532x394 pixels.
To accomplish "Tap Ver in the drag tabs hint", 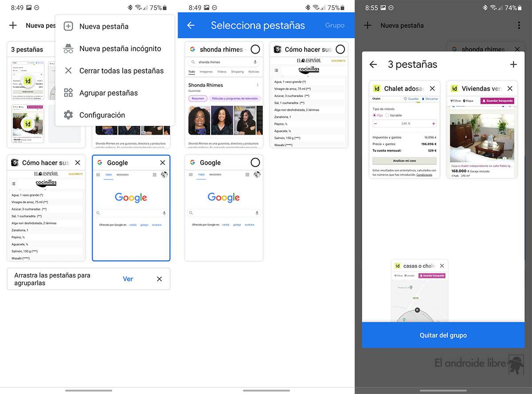I will tap(128, 279).
